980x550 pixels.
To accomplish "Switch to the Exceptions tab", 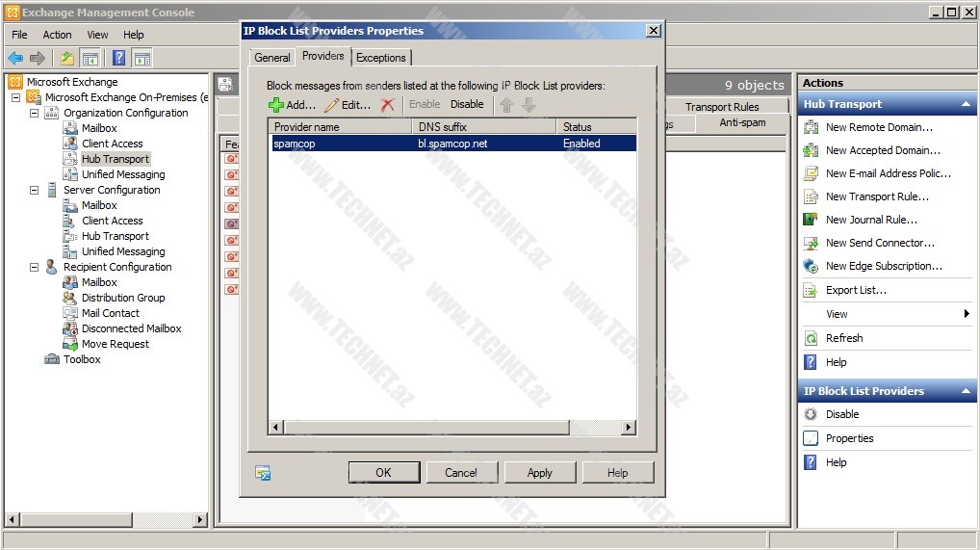I will click(x=381, y=58).
